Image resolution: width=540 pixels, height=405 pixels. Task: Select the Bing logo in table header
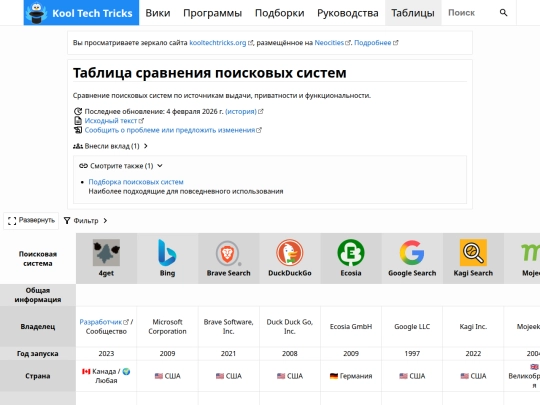click(x=167, y=252)
